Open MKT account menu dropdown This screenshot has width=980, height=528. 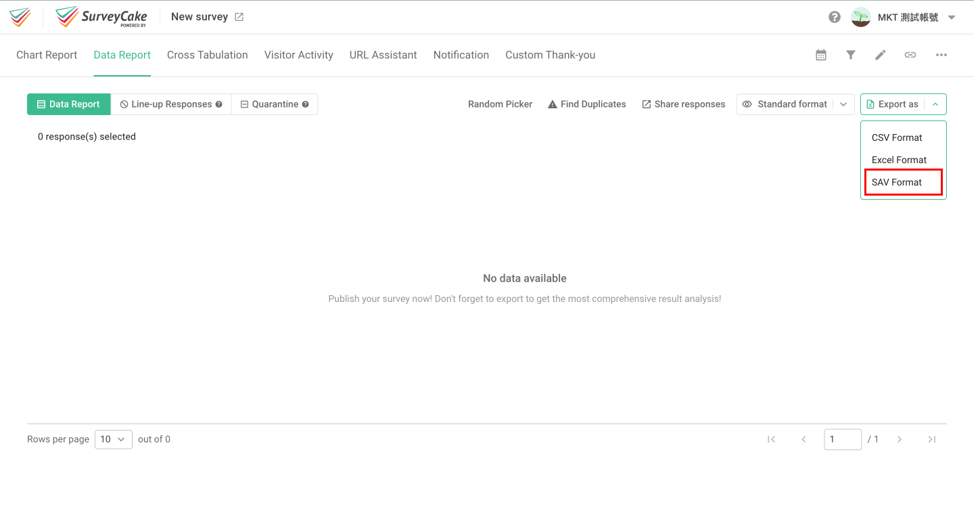[952, 18]
